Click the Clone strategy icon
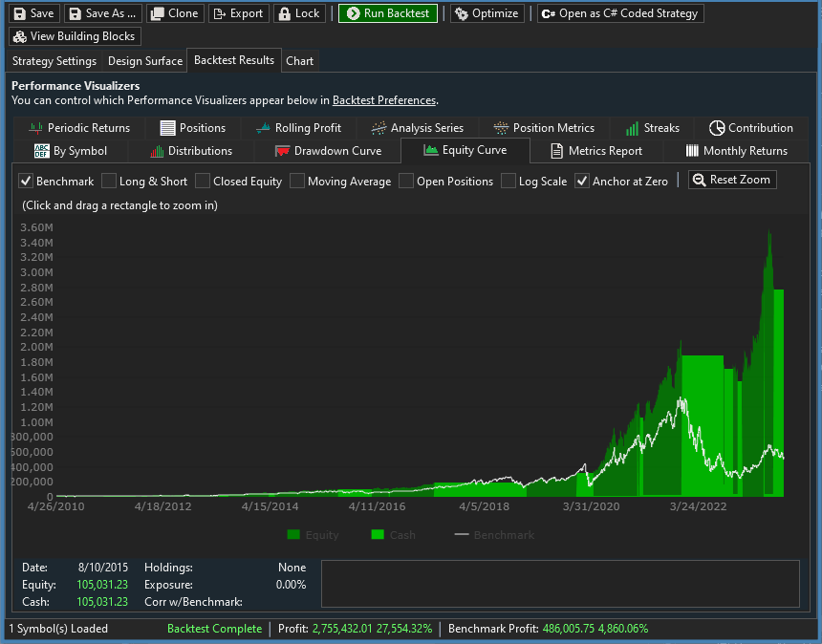Image resolution: width=822 pixels, height=644 pixels. 157,13
